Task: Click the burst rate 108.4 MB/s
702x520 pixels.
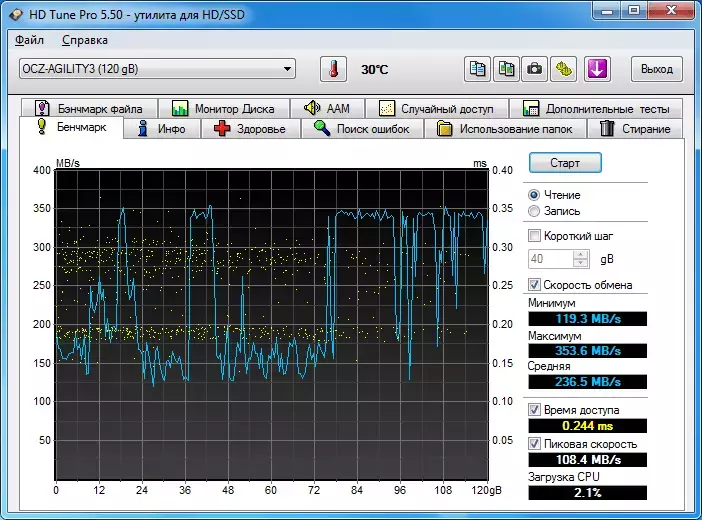Action: pos(588,460)
